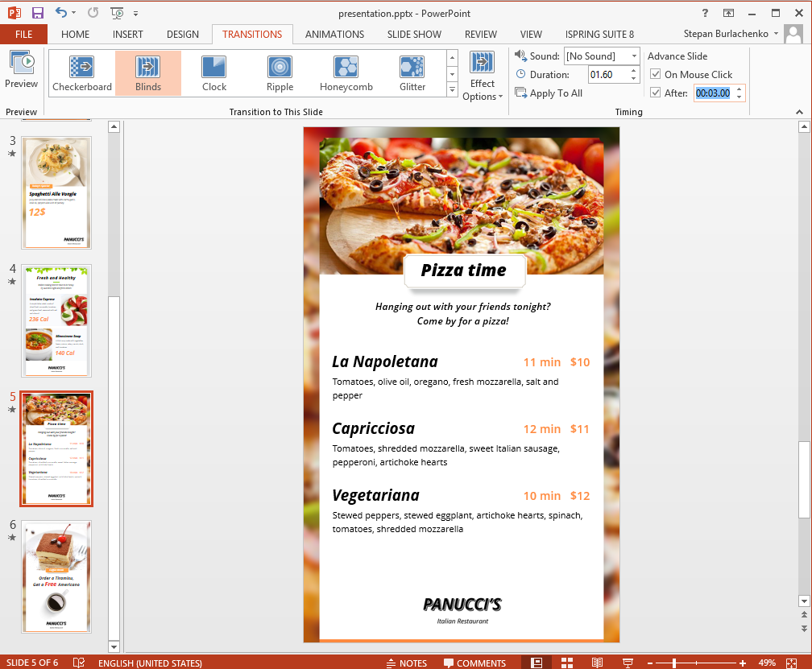The image size is (812, 669).
Task: Open the COMMENTS pane button
Action: [475, 663]
